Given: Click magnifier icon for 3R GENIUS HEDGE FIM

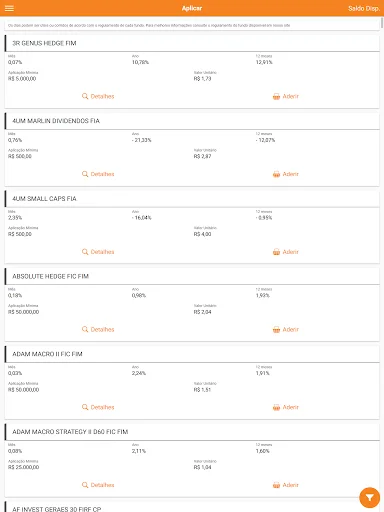Looking at the screenshot, I should (x=85, y=96).
